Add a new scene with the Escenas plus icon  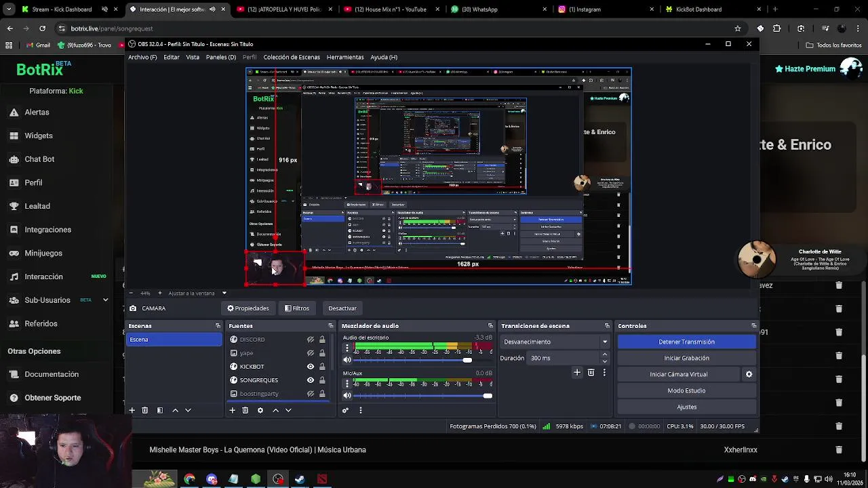[x=132, y=410]
